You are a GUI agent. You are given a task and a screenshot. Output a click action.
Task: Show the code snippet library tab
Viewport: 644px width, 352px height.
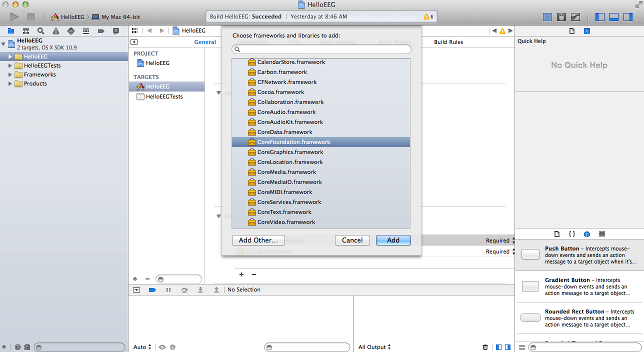tap(572, 234)
